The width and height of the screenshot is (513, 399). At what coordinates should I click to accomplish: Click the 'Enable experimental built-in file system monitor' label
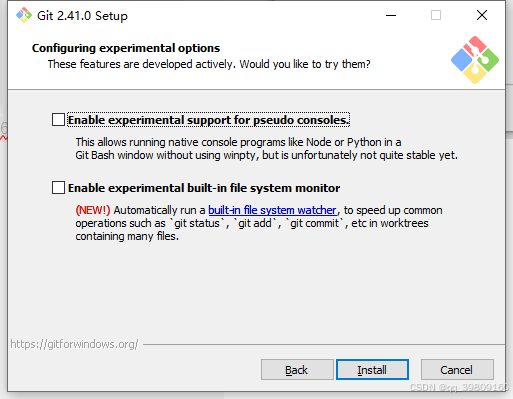204,188
